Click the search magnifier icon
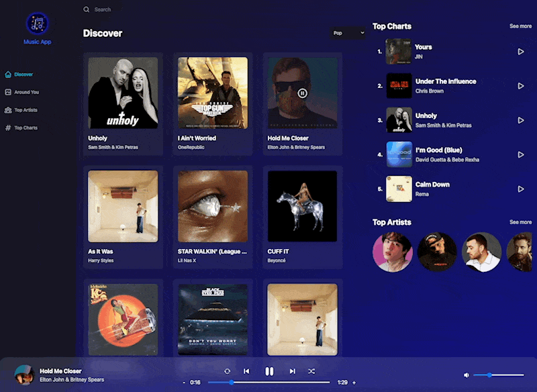537x392 pixels. pos(87,9)
